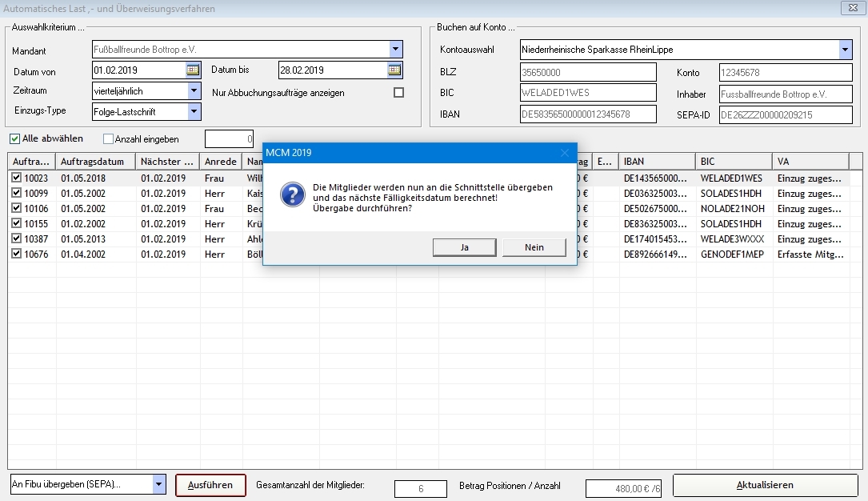
Task: Click the Konto field 12345678
Action: 786,73
